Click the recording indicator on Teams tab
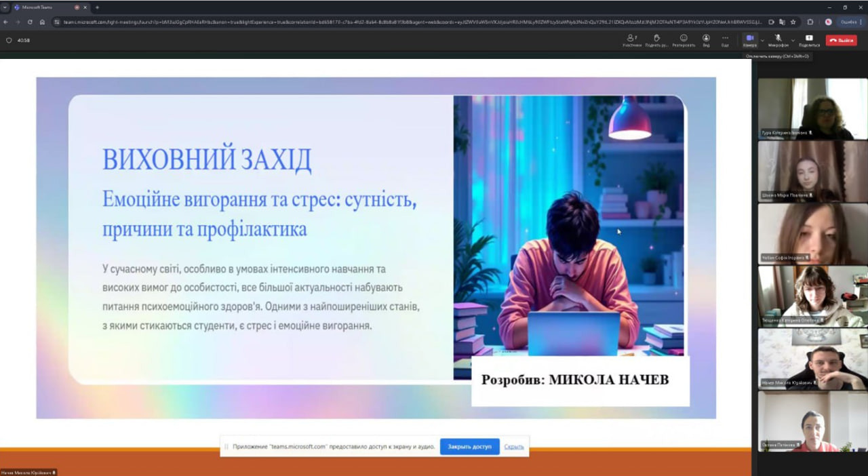The height and width of the screenshot is (476, 868). [76, 7]
